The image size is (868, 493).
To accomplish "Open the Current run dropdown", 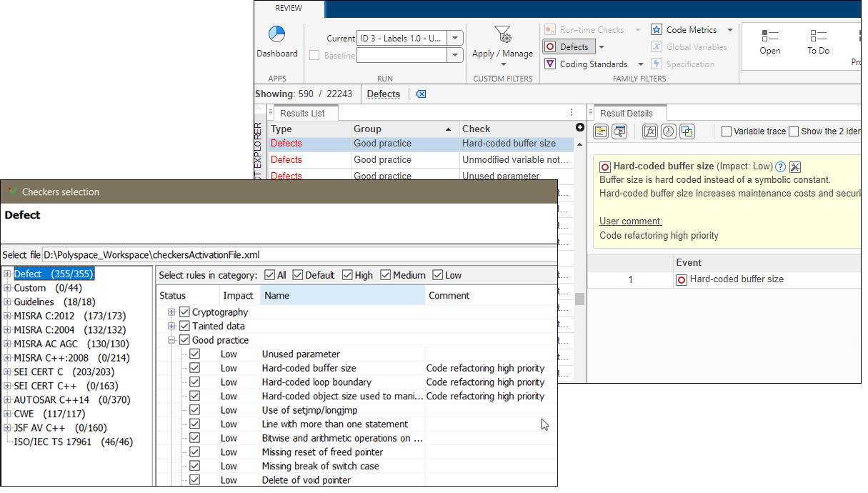I will point(457,39).
